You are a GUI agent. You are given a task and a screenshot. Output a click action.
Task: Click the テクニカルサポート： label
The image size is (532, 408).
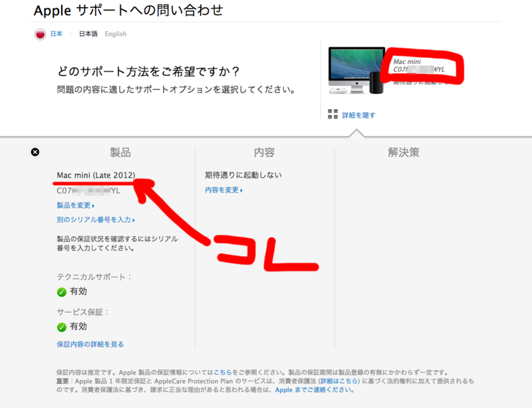coord(94,277)
